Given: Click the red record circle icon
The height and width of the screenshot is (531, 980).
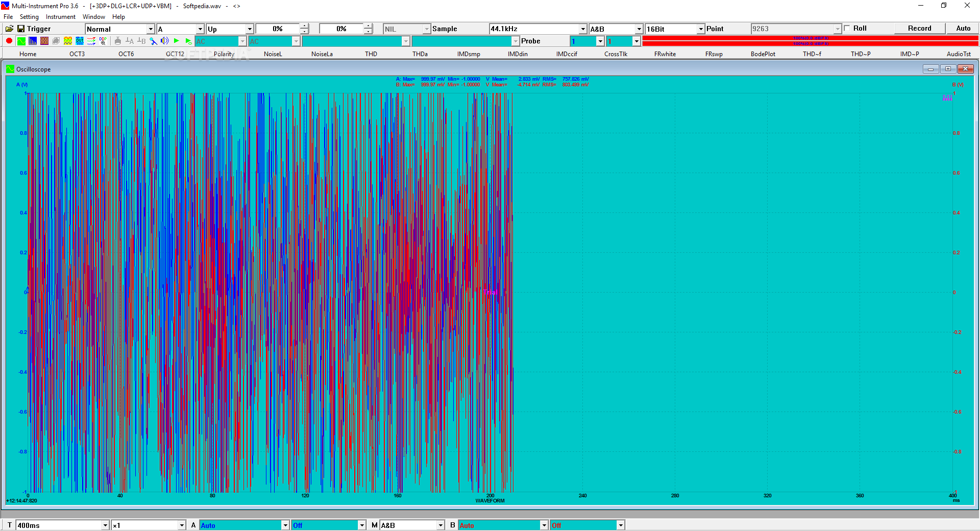Looking at the screenshot, I should [9, 41].
